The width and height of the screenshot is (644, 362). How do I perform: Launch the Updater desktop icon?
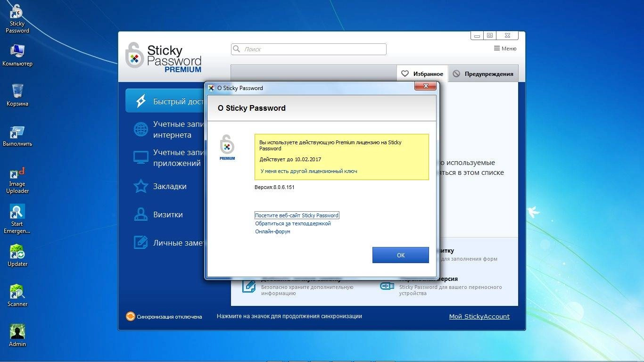click(x=17, y=255)
